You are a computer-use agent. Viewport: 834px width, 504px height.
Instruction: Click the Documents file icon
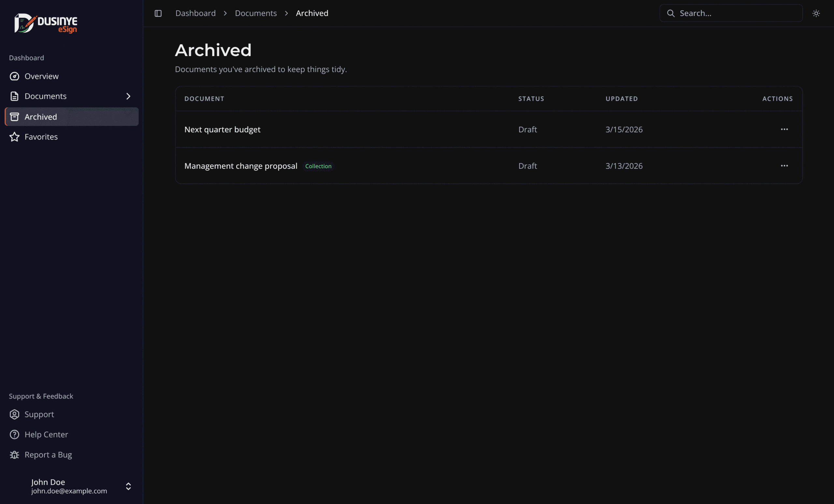click(14, 96)
